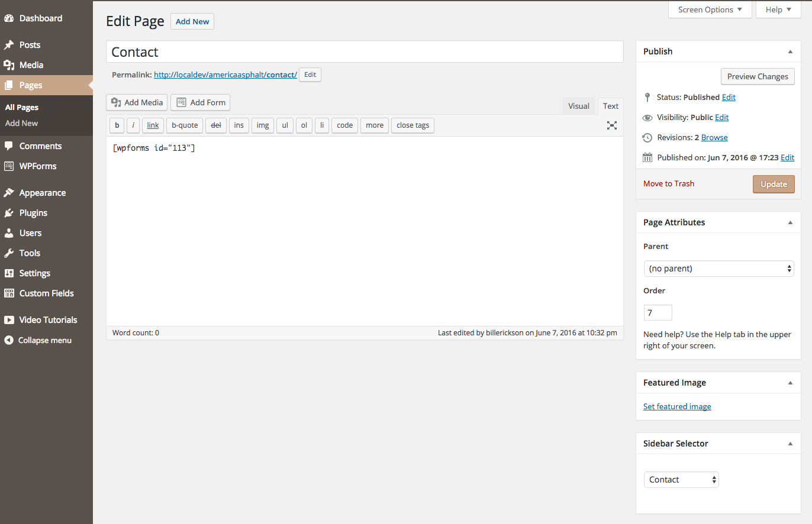The width and height of the screenshot is (812, 524).
Task: Click the Order number field
Action: 658,312
